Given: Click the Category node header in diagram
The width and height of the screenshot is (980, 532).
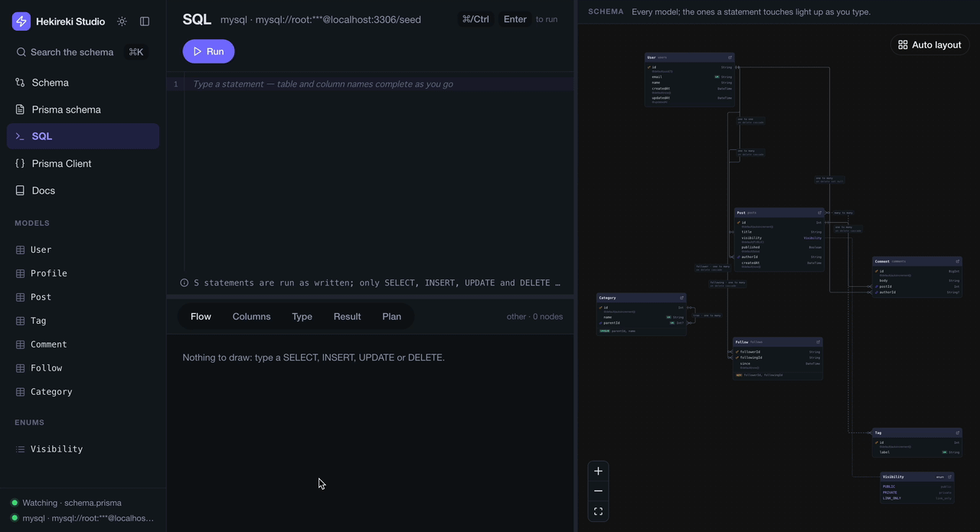Looking at the screenshot, I should pyautogui.click(x=642, y=298).
